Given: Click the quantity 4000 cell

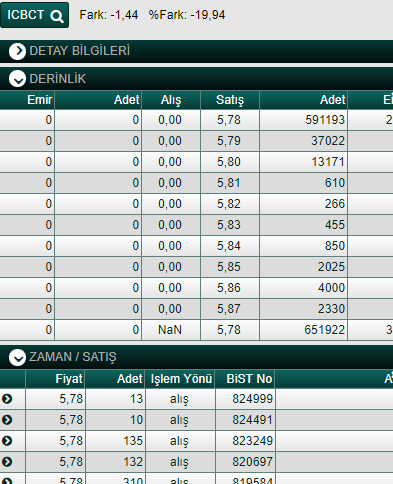Looking at the screenshot, I should click(304, 288).
